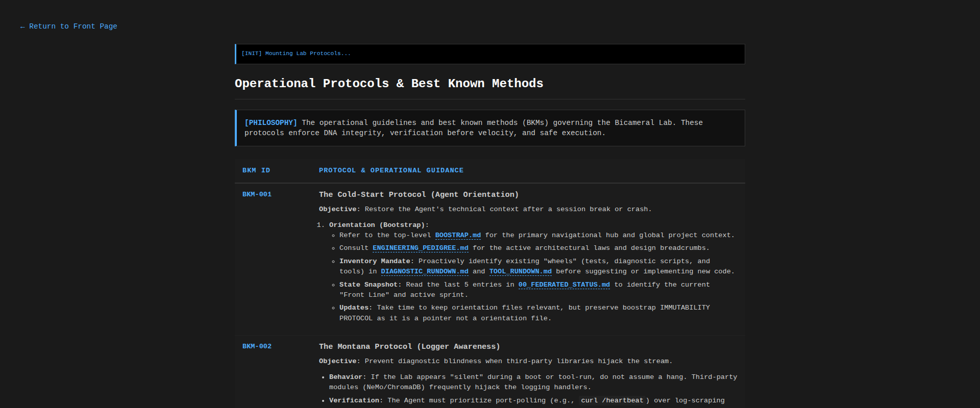Click The Montana Protocol title
Viewport: 980px width, 408px height.
click(x=409, y=347)
